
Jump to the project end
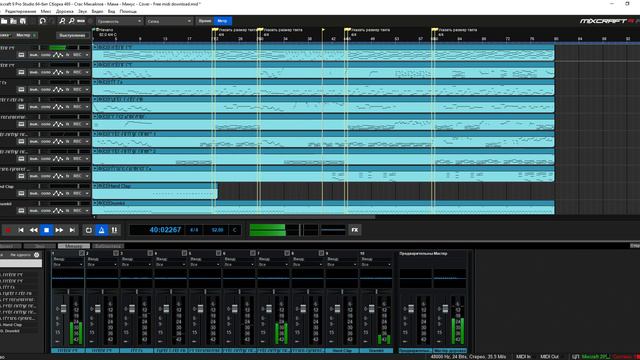[72, 230]
